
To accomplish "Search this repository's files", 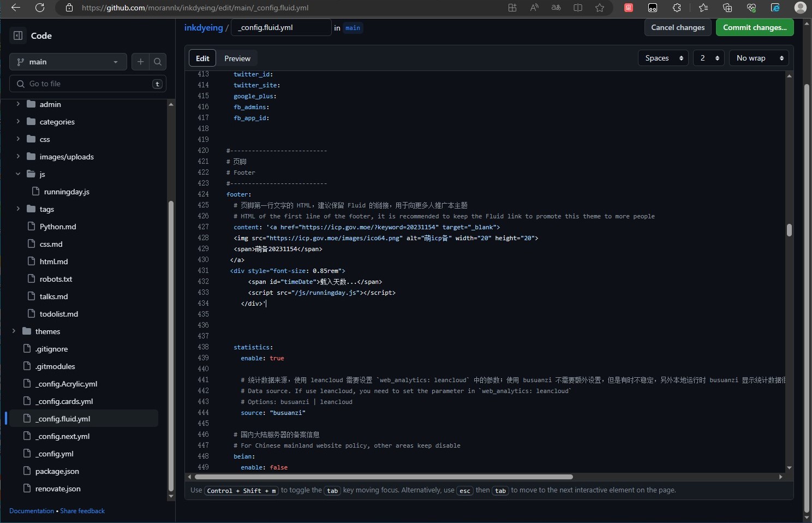I will (158, 62).
